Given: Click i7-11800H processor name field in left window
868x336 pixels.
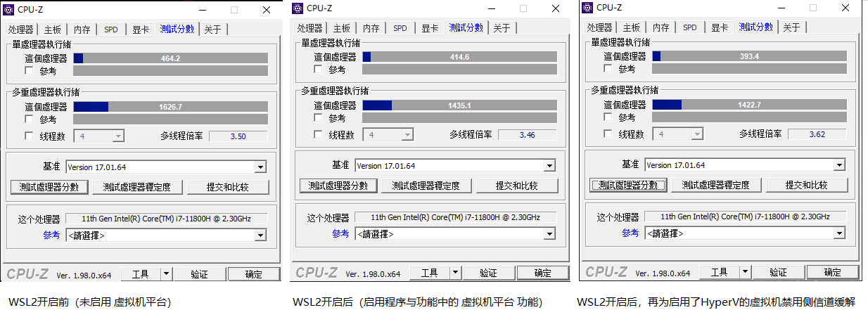Looking at the screenshot, I should pyautogui.click(x=166, y=219).
